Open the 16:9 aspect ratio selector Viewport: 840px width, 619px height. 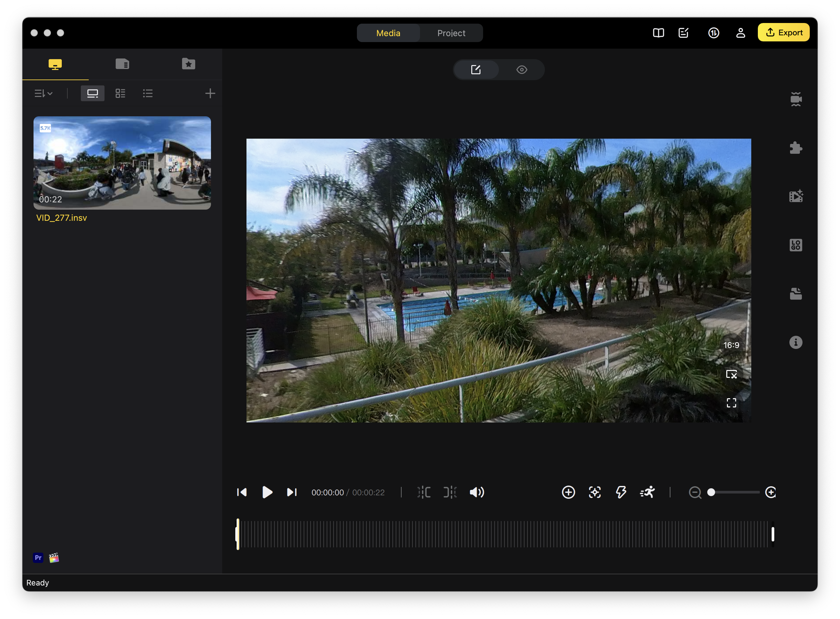[731, 345]
